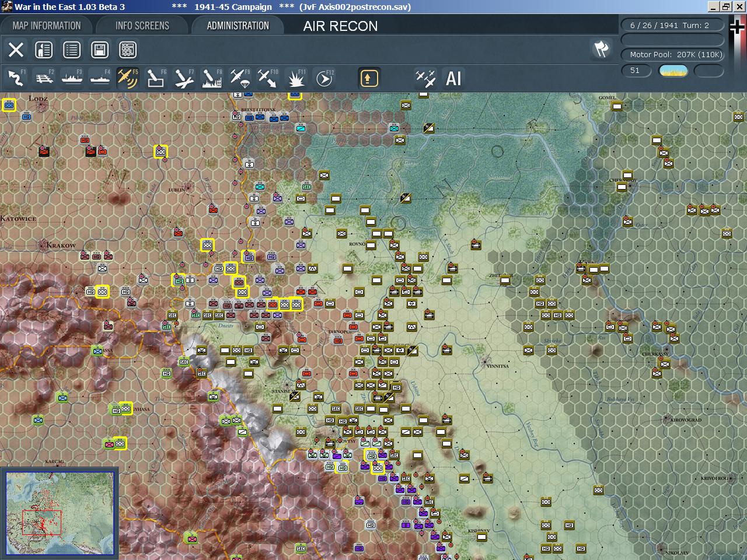747x560 pixels.
Task: Open the ADMINISTRATION tab
Action: 238,26
